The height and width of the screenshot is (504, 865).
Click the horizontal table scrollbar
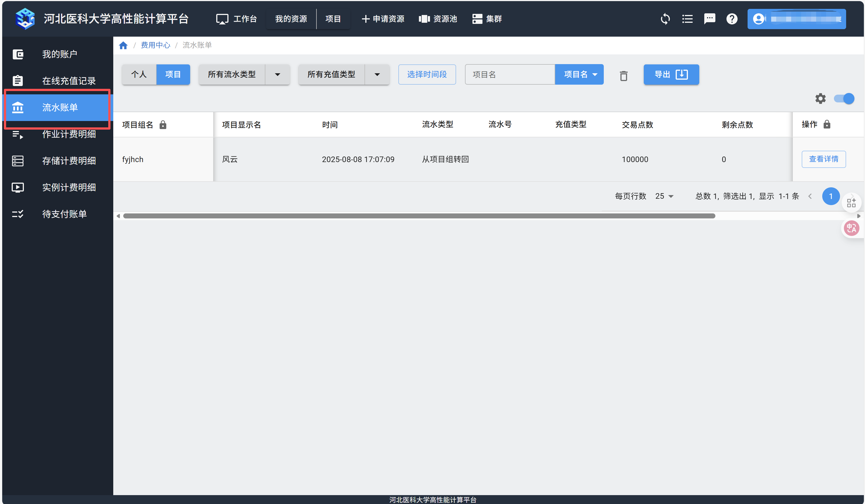tap(419, 216)
